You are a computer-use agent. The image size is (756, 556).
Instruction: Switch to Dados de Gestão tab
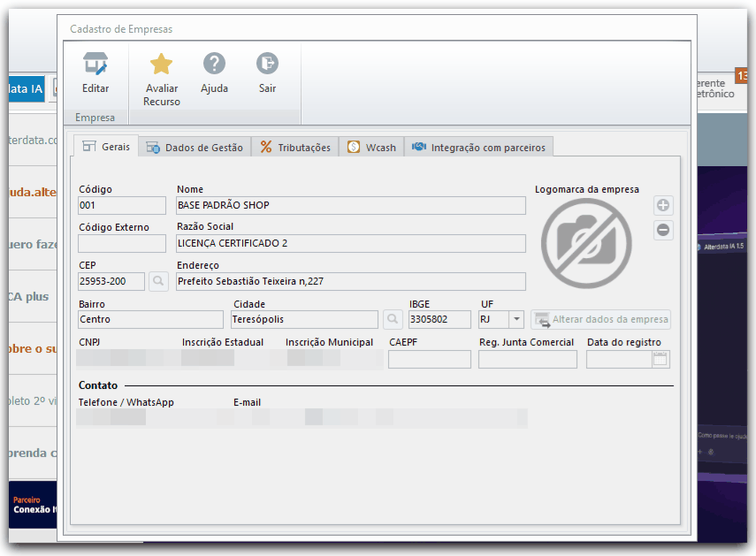[195, 148]
